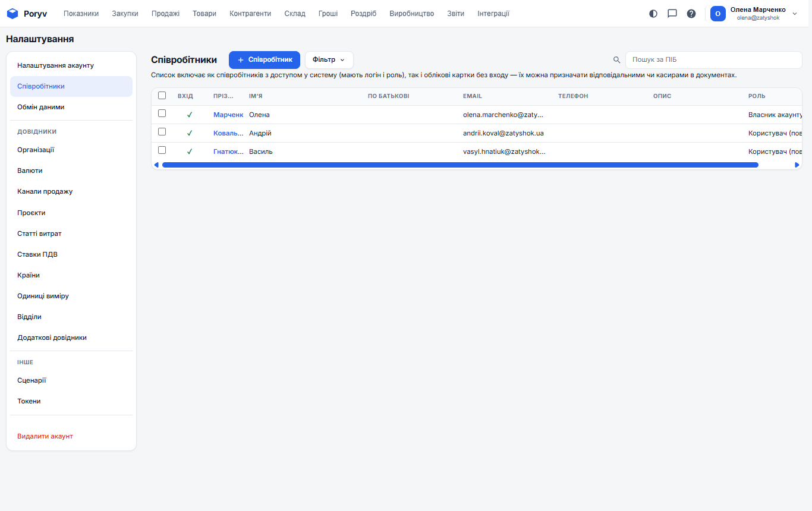
Task: Check the row checkbox for Олена
Action: (162, 113)
